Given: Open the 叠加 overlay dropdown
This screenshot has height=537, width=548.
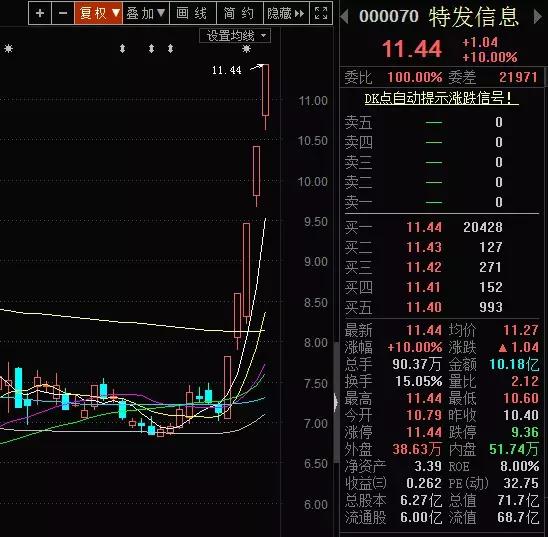Looking at the screenshot, I should (146, 13).
